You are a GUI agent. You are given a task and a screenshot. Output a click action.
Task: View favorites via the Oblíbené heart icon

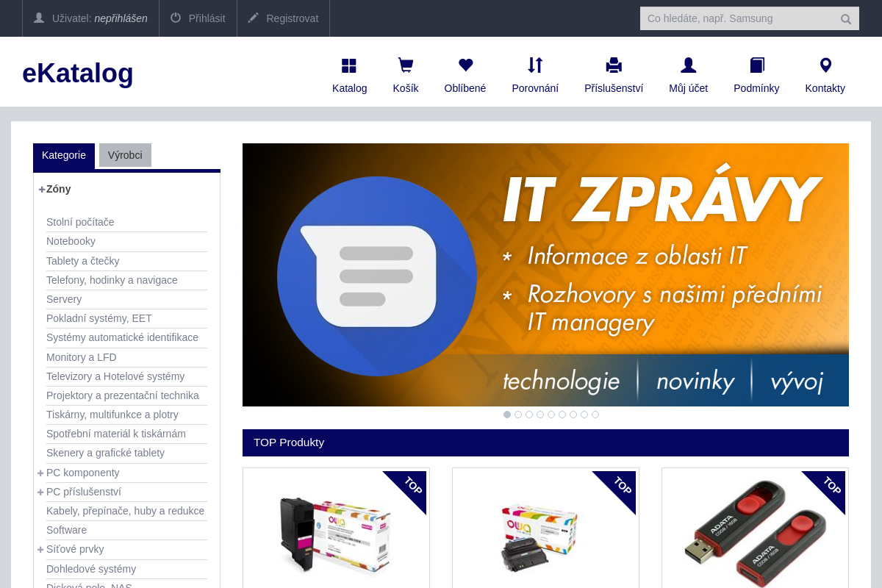pyautogui.click(x=465, y=65)
